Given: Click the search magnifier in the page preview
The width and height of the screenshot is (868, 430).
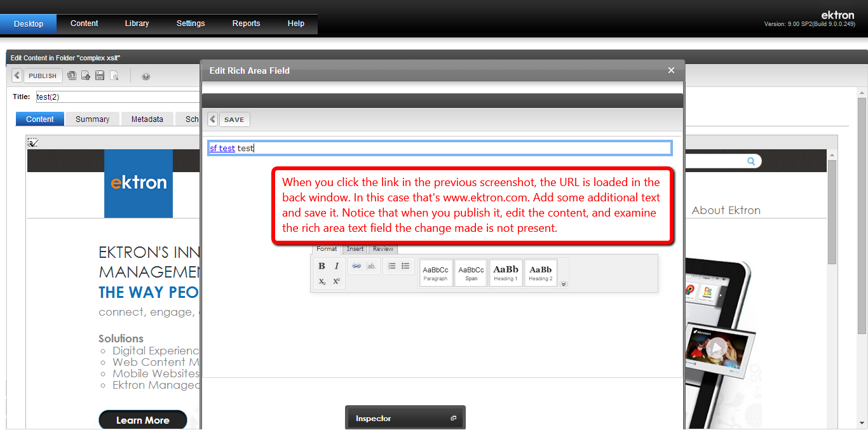Looking at the screenshot, I should pyautogui.click(x=751, y=161).
